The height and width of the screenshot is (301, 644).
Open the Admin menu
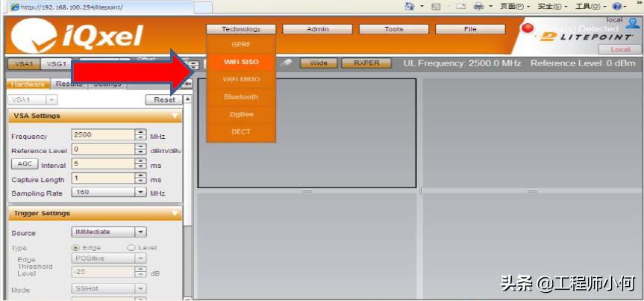(x=317, y=29)
